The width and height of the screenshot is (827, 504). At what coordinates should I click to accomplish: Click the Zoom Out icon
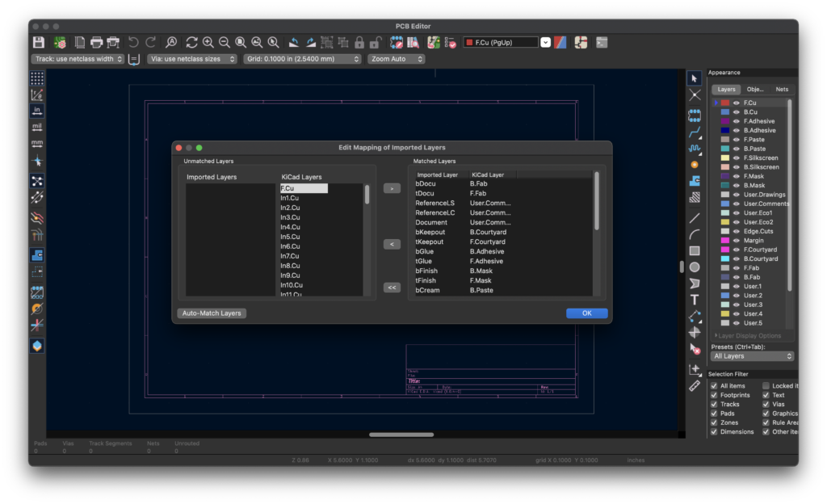tap(225, 42)
